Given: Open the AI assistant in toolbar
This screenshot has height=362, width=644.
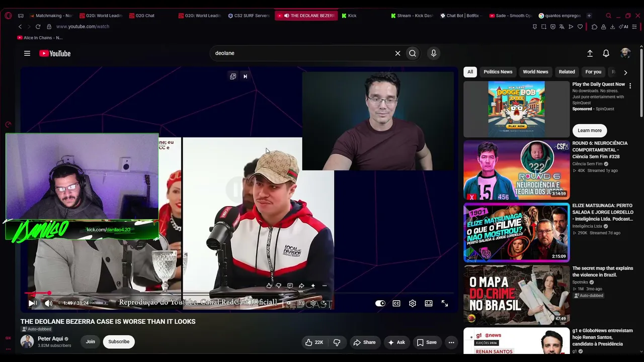Looking at the screenshot, I should coord(624,27).
